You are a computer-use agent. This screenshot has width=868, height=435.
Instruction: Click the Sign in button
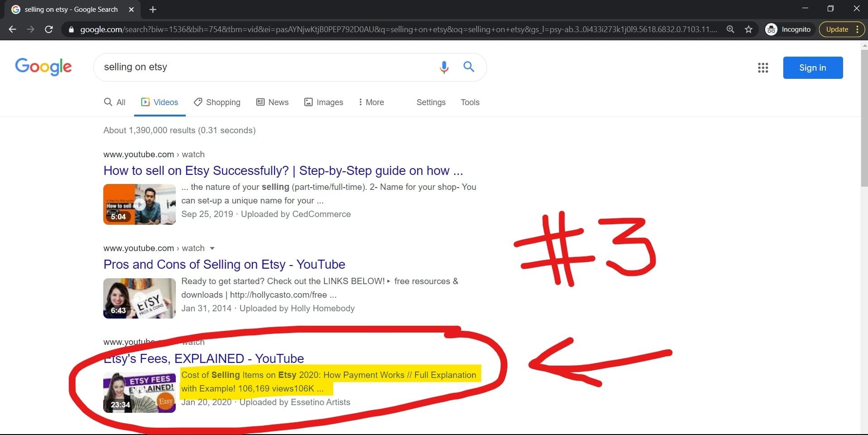click(812, 68)
